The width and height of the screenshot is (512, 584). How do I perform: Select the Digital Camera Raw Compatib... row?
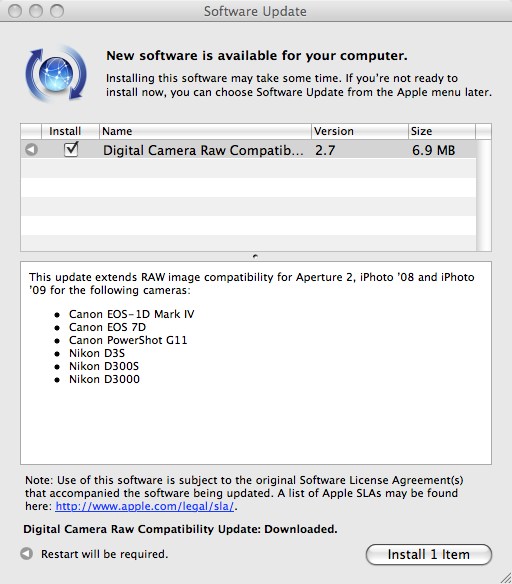[248, 150]
